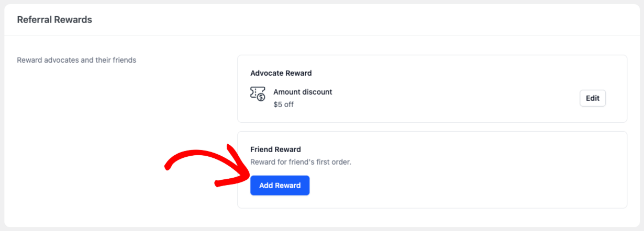Image resolution: width=644 pixels, height=231 pixels.
Task: Click "Reward for friend's first order" text
Action: pos(301,162)
